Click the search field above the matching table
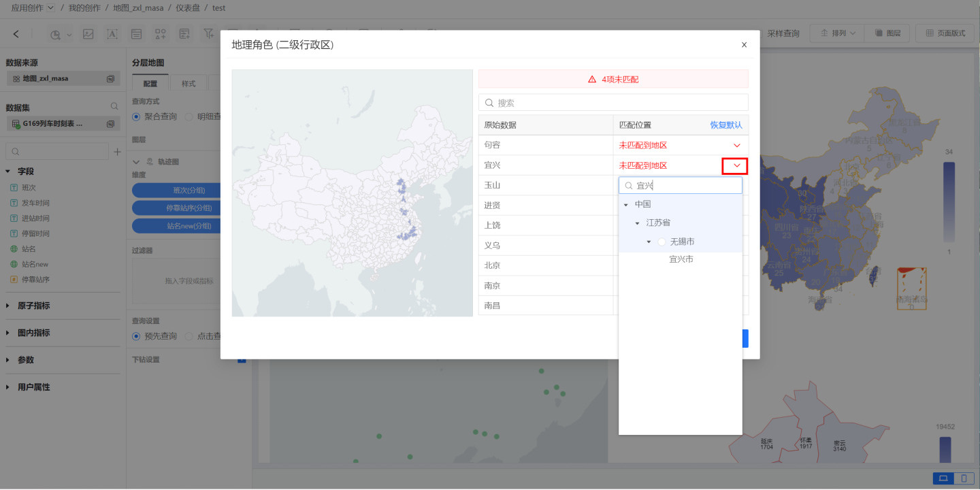 tap(612, 103)
